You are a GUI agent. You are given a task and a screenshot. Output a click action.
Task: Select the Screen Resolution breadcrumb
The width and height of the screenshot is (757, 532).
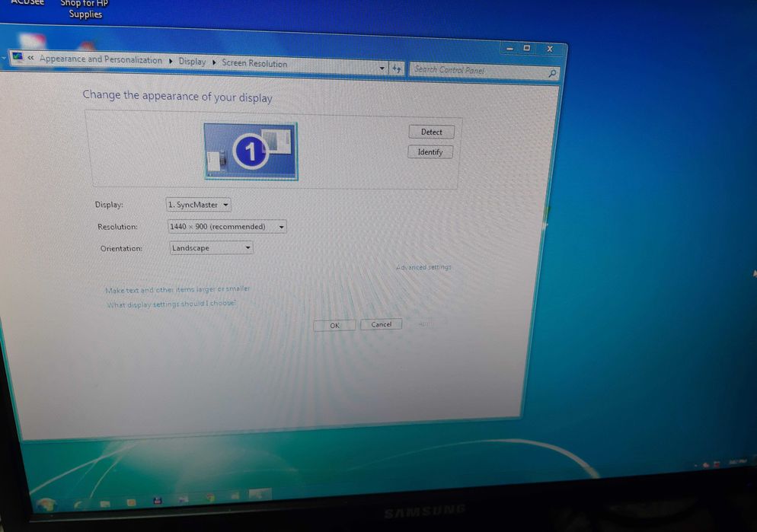point(254,63)
